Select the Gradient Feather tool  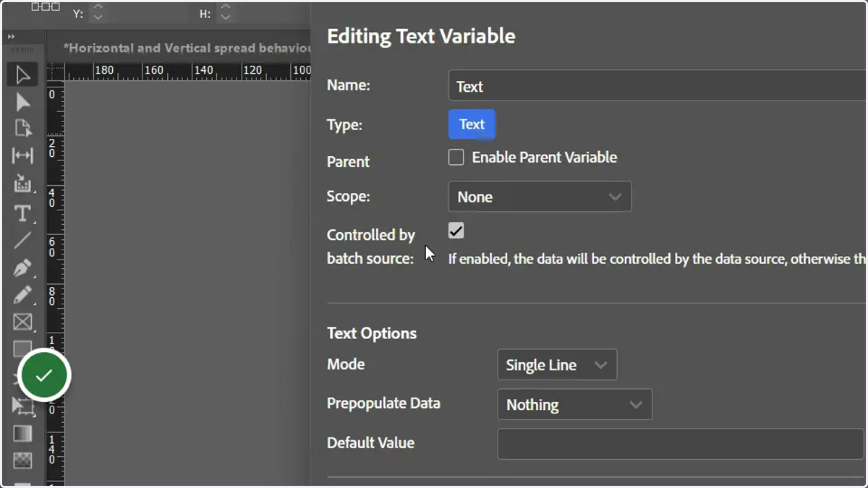tap(22, 460)
